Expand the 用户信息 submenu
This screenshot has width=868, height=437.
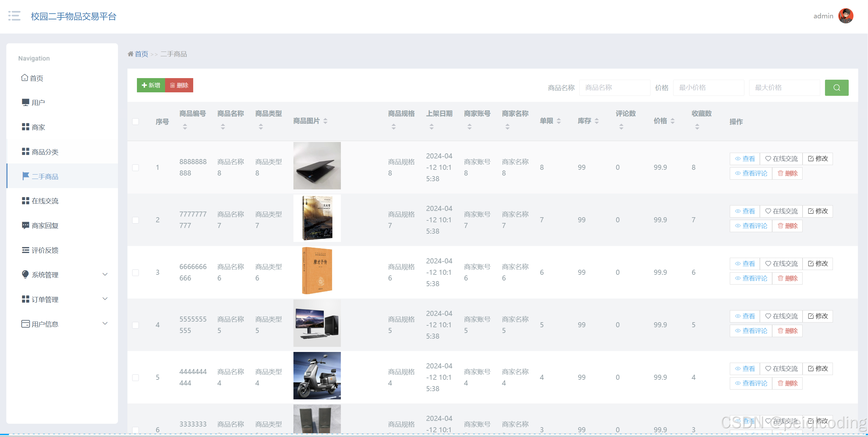(x=105, y=323)
